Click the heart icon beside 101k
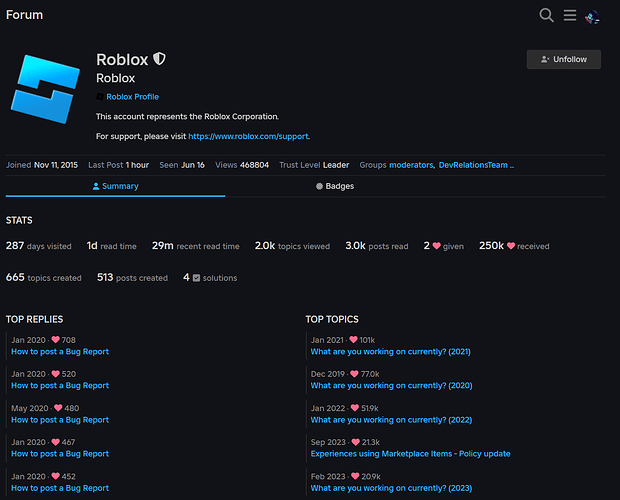This screenshot has height=500, width=620. [353, 340]
